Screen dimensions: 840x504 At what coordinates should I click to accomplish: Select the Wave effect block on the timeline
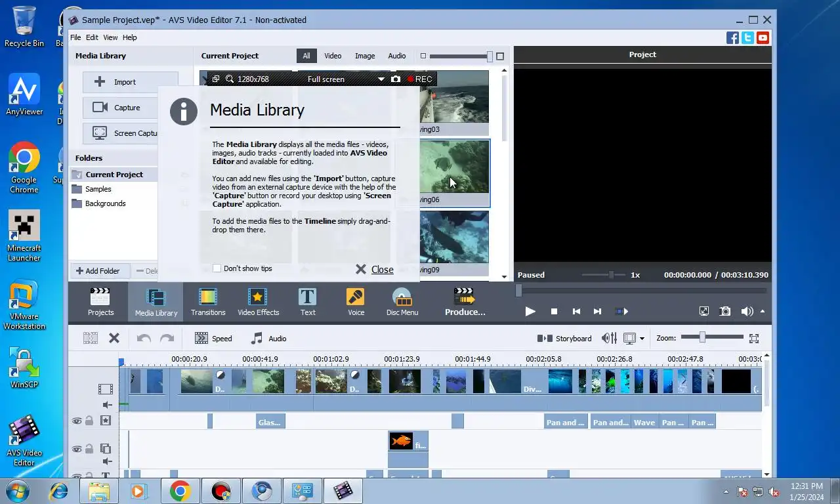644,422
